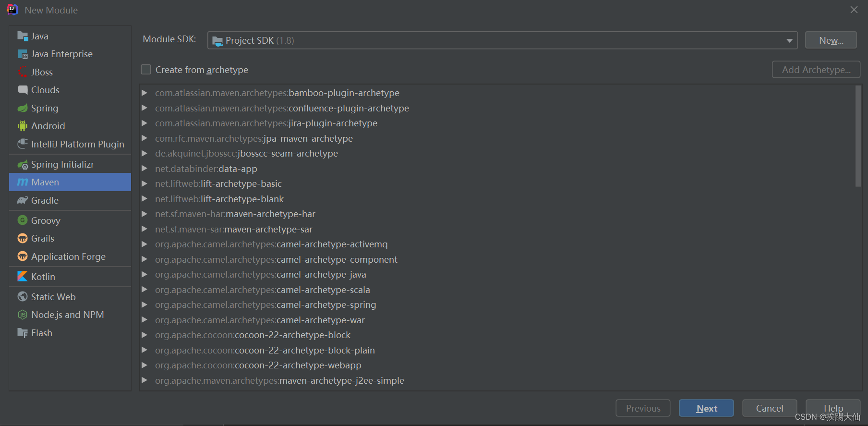Screen dimensions: 868x426
Task: Click the Java module type icon
Action: coord(23,36)
